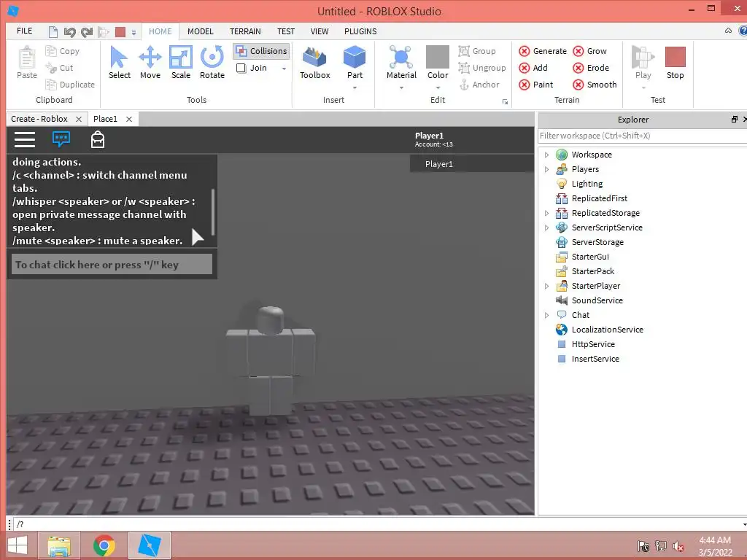Select LocalizationService in Explorer
This screenshot has width=747, height=560.
point(608,330)
